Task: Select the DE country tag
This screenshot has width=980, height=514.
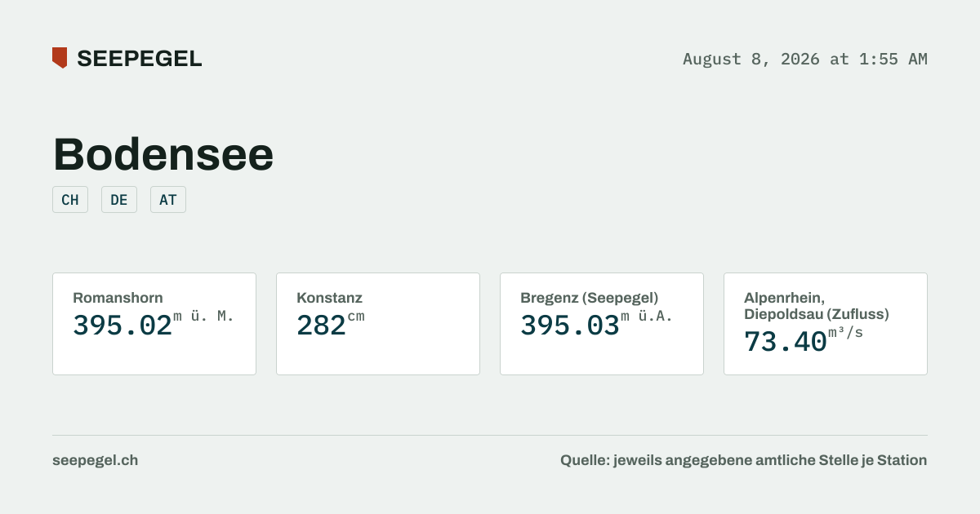Action: coord(119,200)
